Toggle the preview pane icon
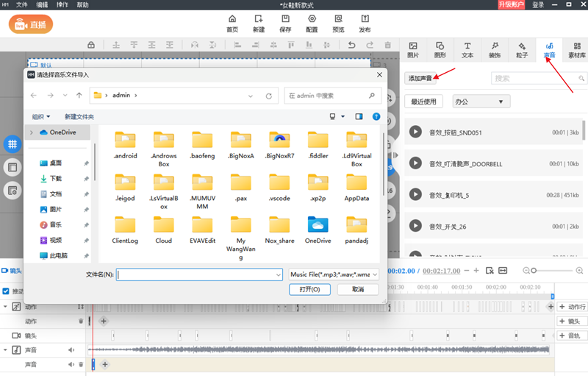 point(359,117)
